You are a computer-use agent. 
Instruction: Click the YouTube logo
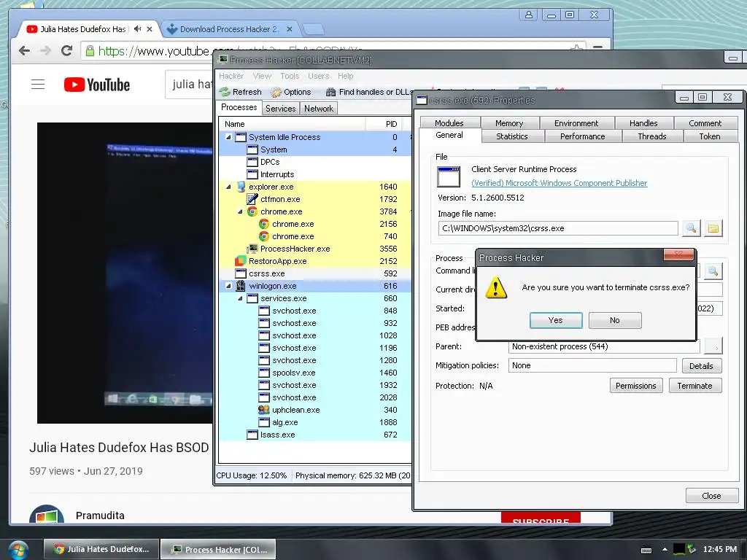[97, 85]
